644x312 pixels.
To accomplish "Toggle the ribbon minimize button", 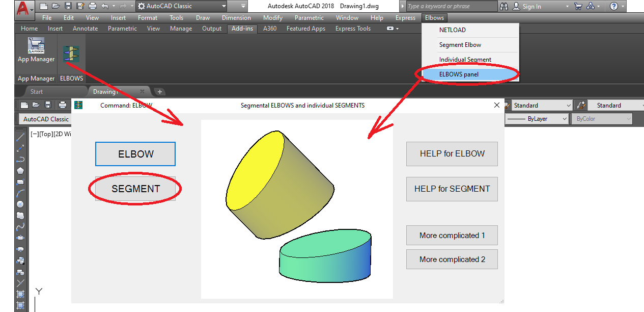I will click(390, 29).
